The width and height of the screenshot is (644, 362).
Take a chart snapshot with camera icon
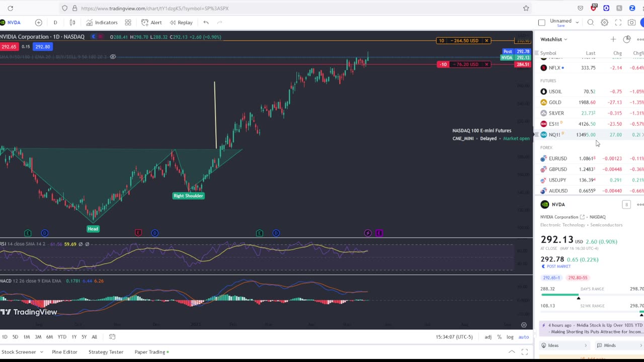click(x=631, y=23)
